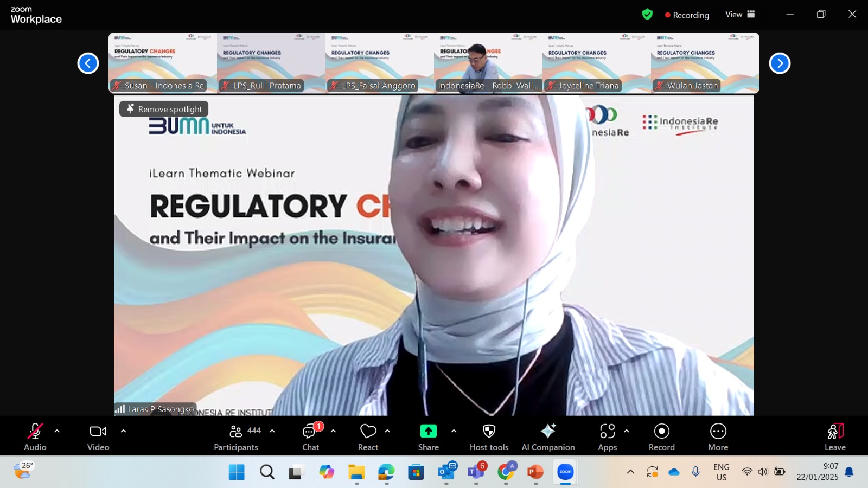This screenshot has height=488, width=868.
Task: Click the microphone tray icon
Action: coord(695,472)
